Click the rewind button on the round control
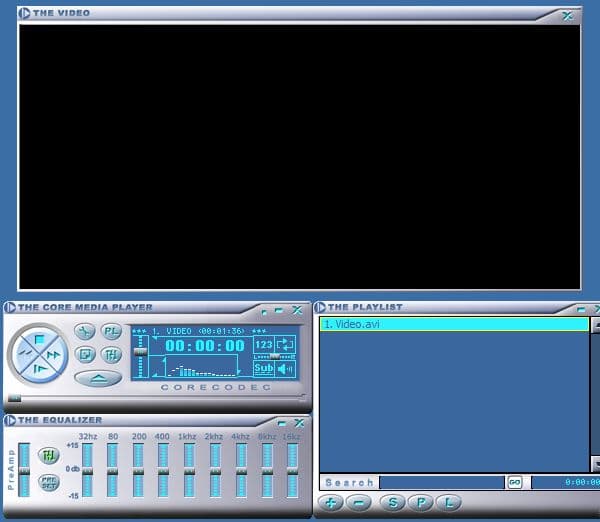The height and width of the screenshot is (522, 600). (x=24, y=354)
